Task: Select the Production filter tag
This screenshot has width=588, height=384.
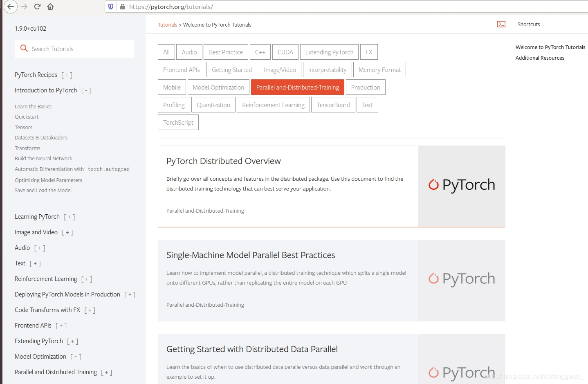Action: (366, 87)
